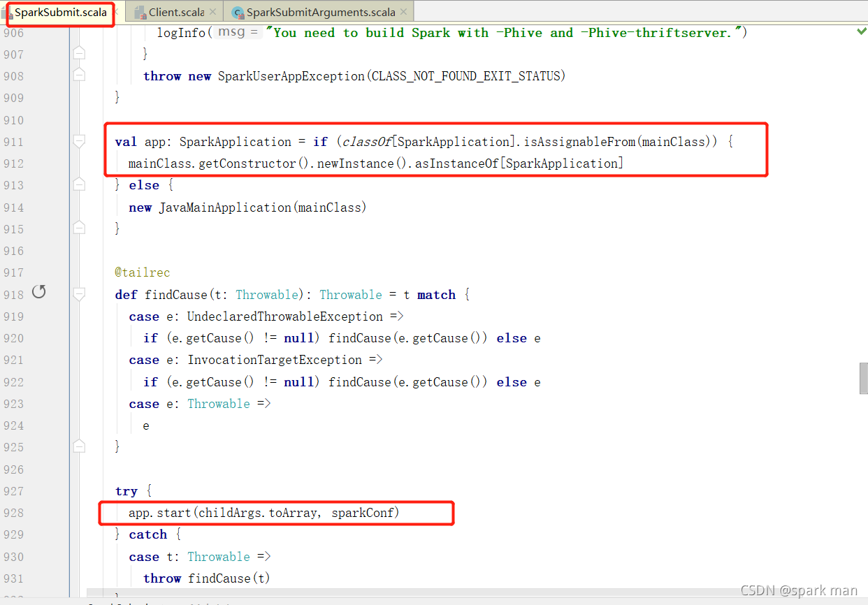Click the 'msg =' parameter hint
The image size is (868, 605).
238,32
